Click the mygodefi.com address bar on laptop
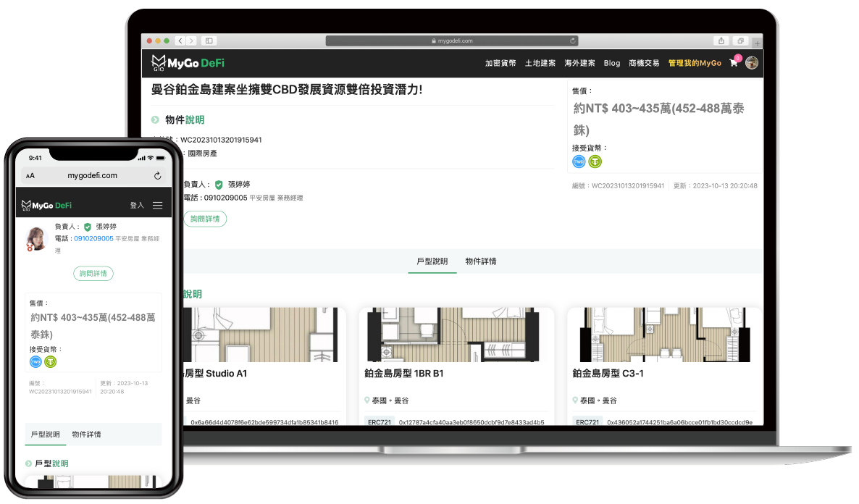Image resolution: width=859 pixels, height=504 pixels. [x=452, y=41]
